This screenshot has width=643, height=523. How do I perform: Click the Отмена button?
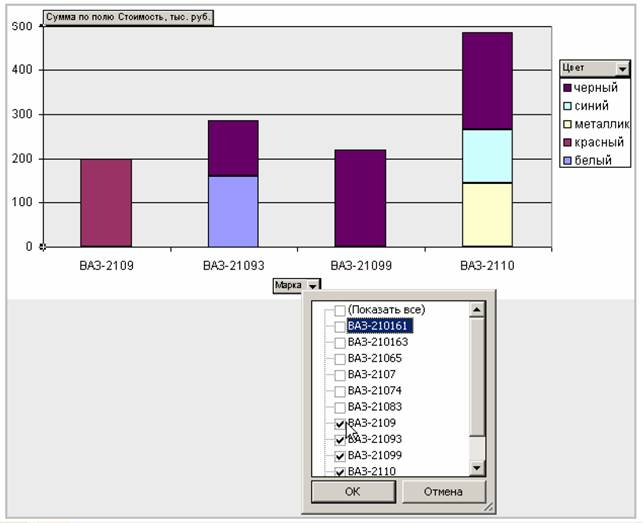coord(443,491)
